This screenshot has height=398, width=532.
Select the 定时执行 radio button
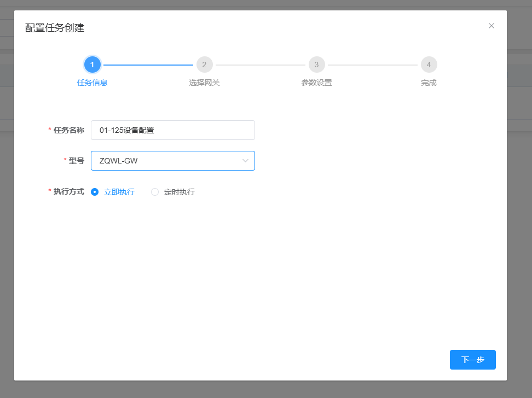(x=155, y=192)
